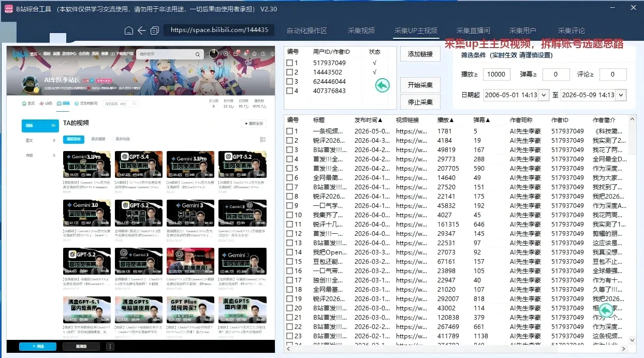
Task: Click the 添加链接 button
Action: click(420, 54)
